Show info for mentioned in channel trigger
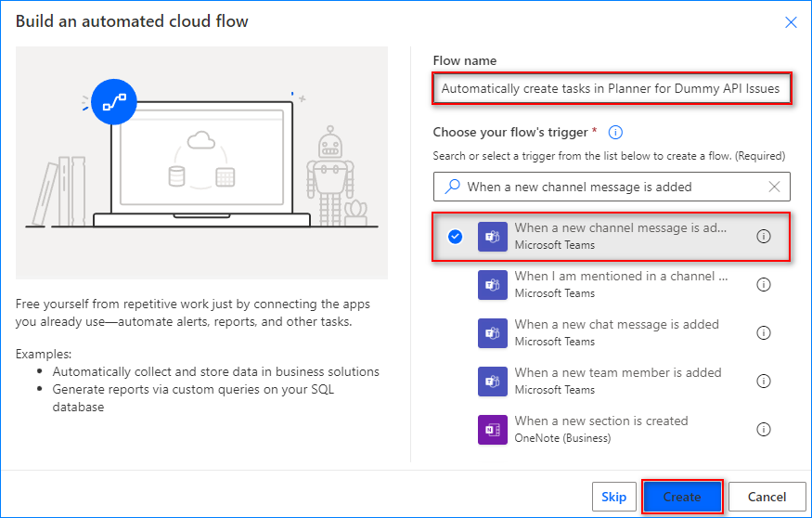812x518 pixels. pos(764,285)
